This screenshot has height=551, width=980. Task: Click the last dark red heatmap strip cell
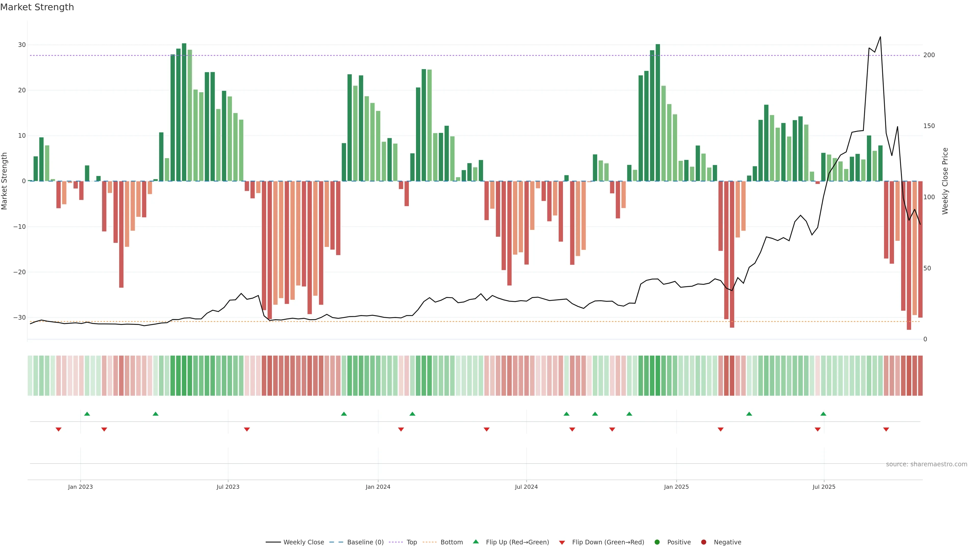[920, 375]
